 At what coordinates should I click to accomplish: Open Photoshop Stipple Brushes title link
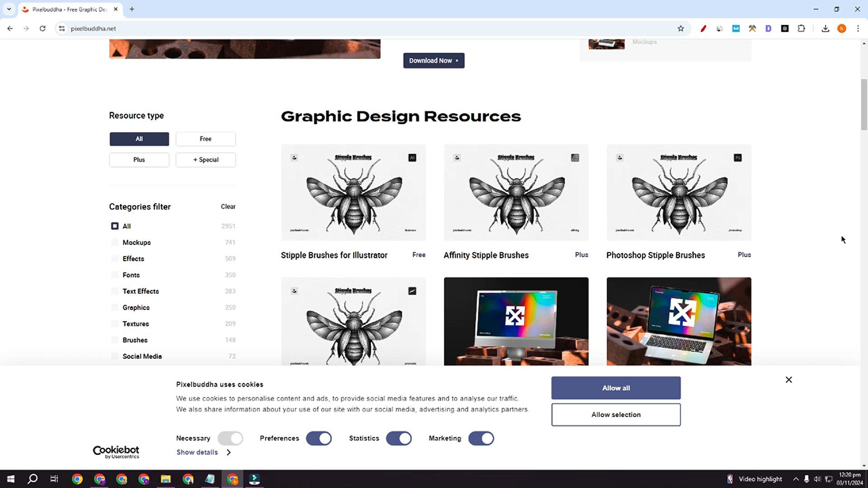[656, 255]
